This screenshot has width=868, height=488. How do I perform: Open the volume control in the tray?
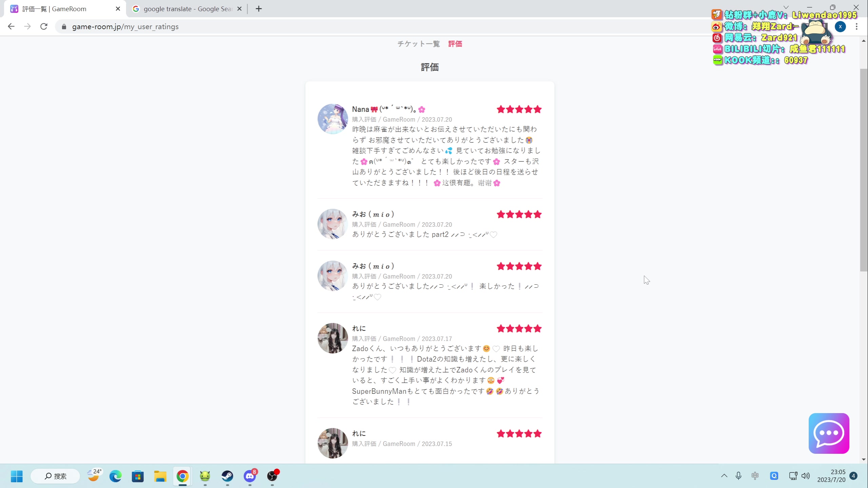pos(806,476)
